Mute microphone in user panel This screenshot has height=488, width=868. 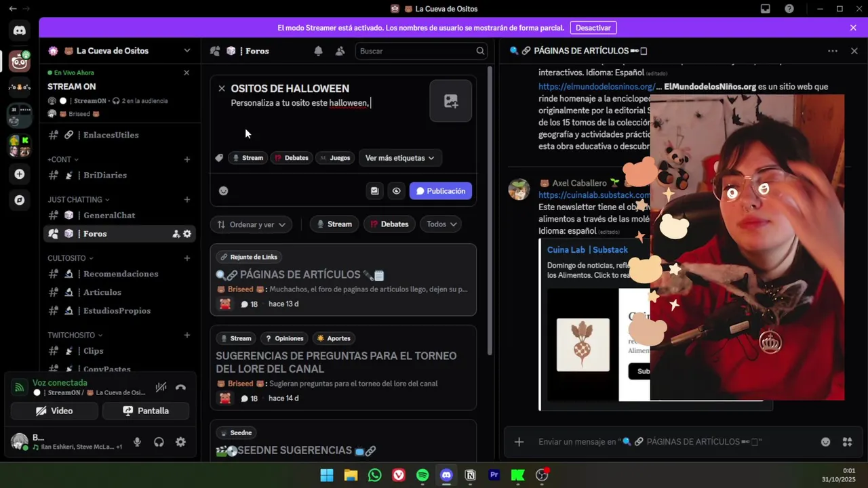pos(137,442)
